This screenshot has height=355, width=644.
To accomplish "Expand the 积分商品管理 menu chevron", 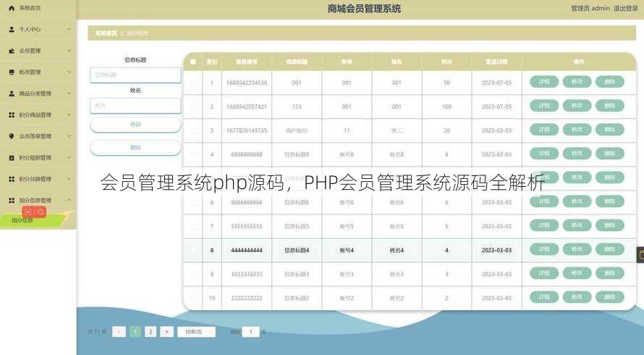I will point(69,114).
